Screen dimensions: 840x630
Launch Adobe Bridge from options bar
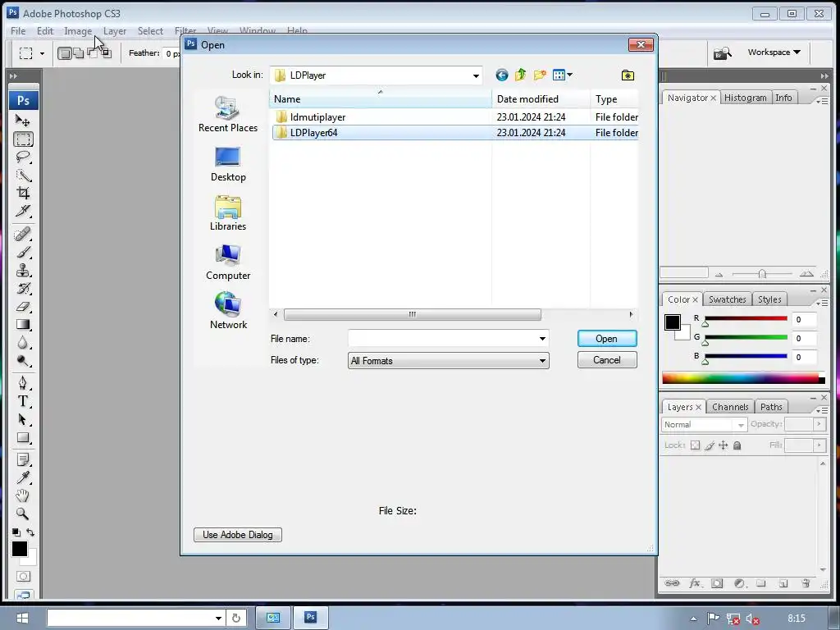coord(722,53)
